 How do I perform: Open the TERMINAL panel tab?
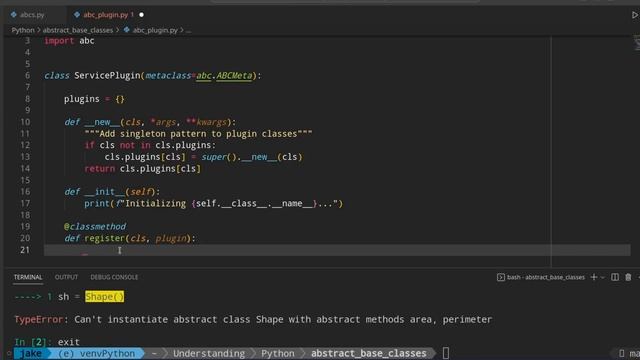(x=28, y=277)
